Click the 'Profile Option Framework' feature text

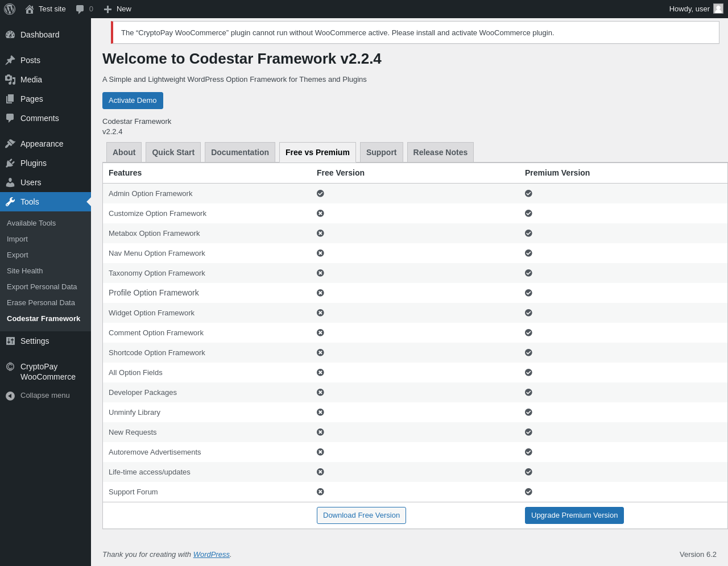point(154,293)
